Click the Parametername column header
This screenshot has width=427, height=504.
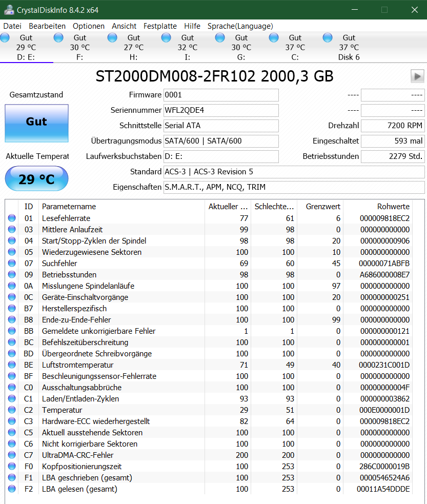pos(121,206)
